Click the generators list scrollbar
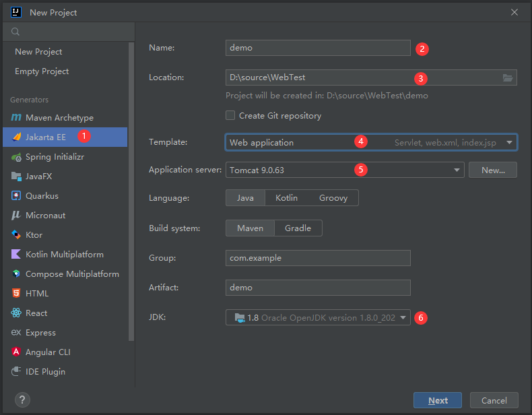The width and height of the screenshot is (532, 415). [x=131, y=192]
